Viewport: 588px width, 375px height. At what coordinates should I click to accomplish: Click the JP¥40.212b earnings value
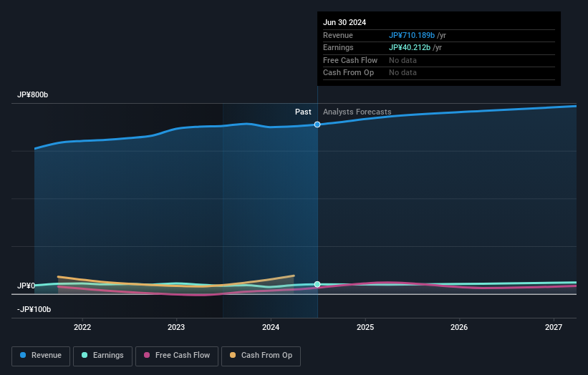[x=410, y=47]
